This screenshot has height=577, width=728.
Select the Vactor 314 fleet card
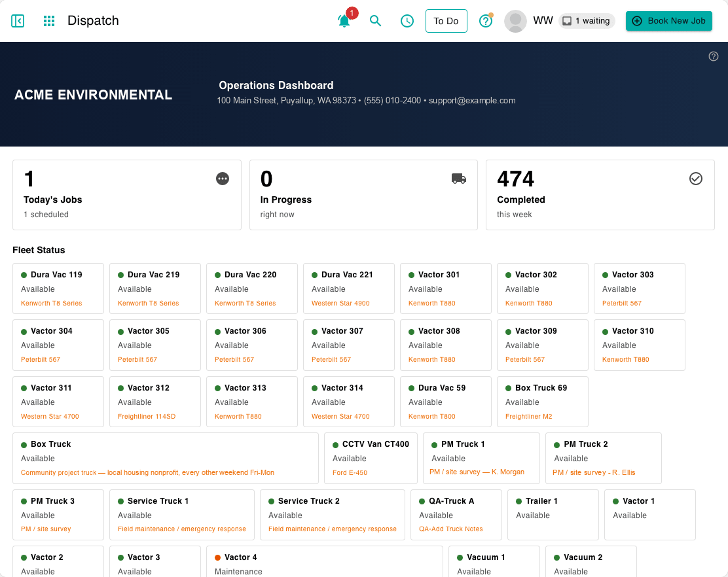tap(349, 402)
